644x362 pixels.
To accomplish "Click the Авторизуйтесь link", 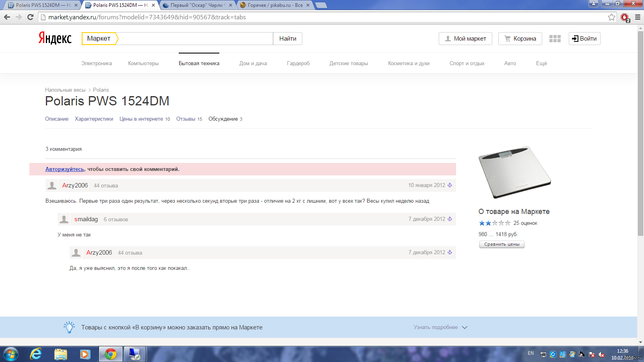I will pyautogui.click(x=64, y=169).
